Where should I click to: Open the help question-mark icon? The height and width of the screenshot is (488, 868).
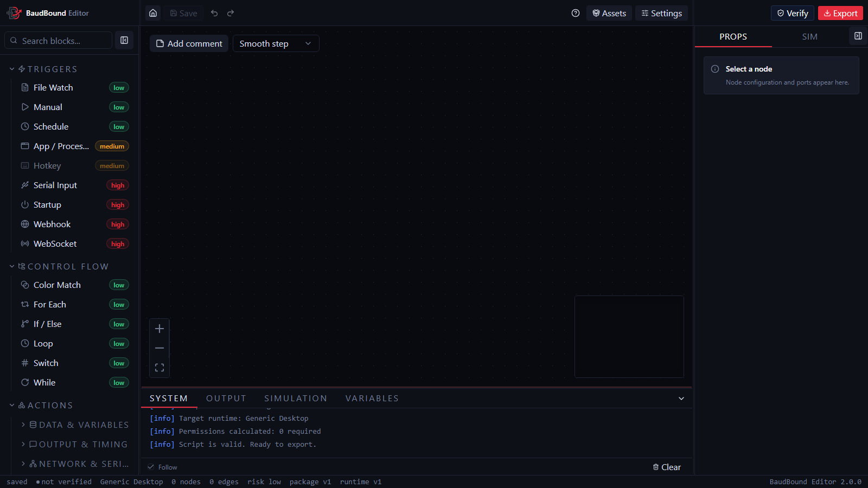(576, 13)
